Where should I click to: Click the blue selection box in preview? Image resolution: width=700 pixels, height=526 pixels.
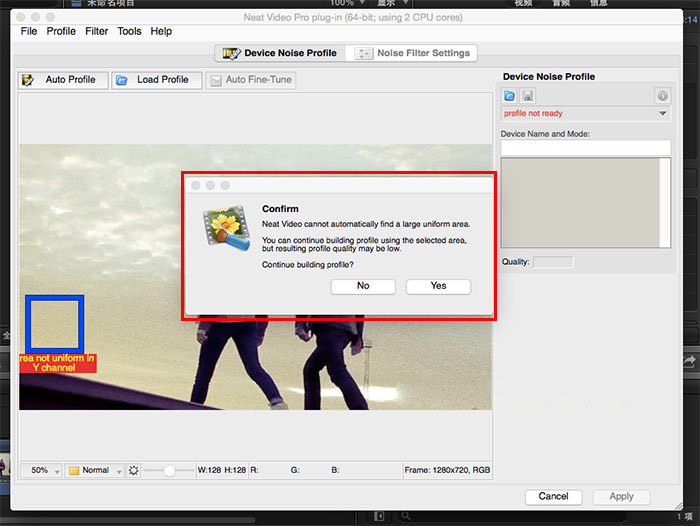pyautogui.click(x=54, y=324)
